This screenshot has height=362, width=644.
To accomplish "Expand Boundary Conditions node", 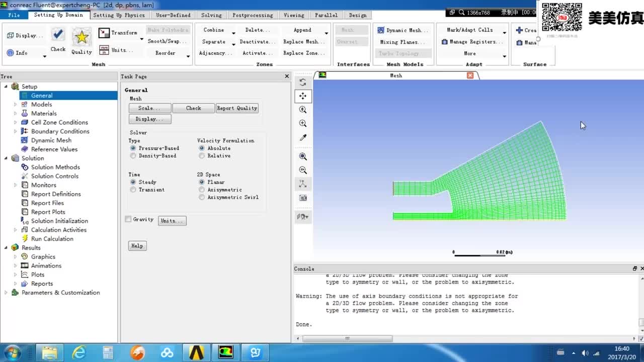I will [x=15, y=131].
